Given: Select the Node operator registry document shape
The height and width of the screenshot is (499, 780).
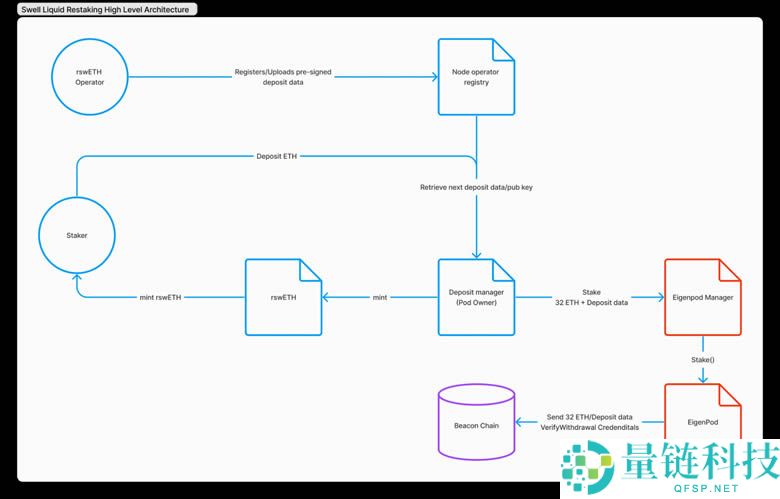Looking at the screenshot, I should 476,77.
